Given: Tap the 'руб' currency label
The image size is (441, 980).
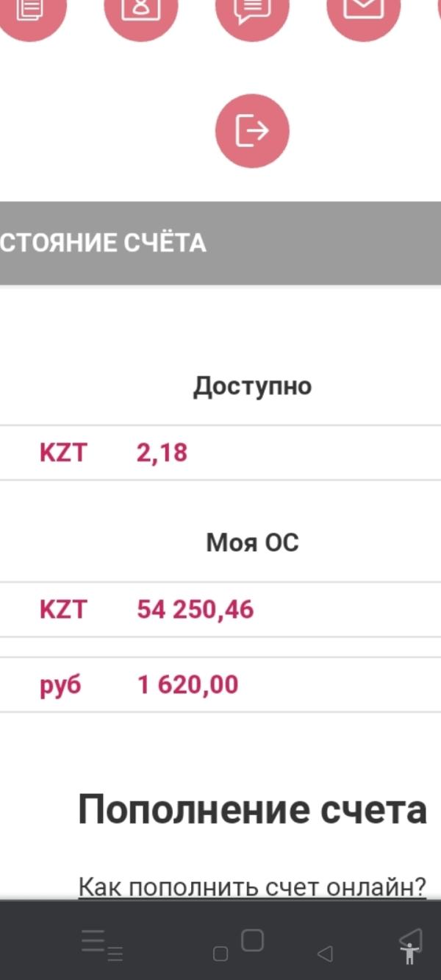Looking at the screenshot, I should click(60, 685).
